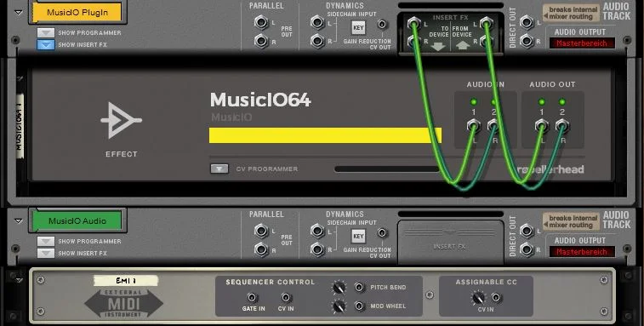Collapse the EMI 1 External MIDI device
Screen dimensions: 644x326
pos(20,280)
